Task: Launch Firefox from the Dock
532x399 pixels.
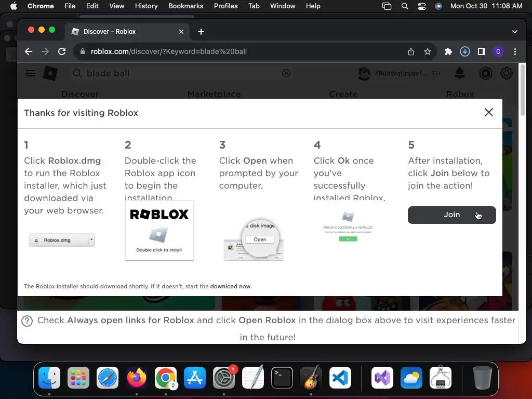Action: pos(137,378)
